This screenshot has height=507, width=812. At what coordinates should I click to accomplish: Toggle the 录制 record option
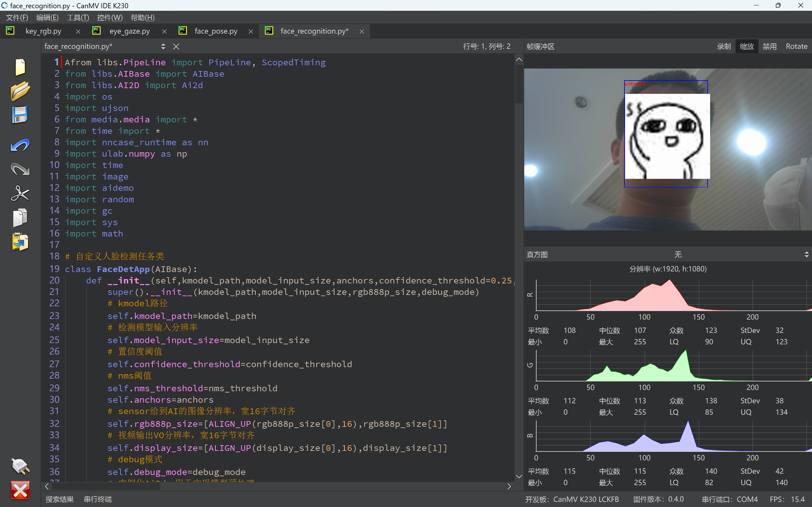coord(724,46)
